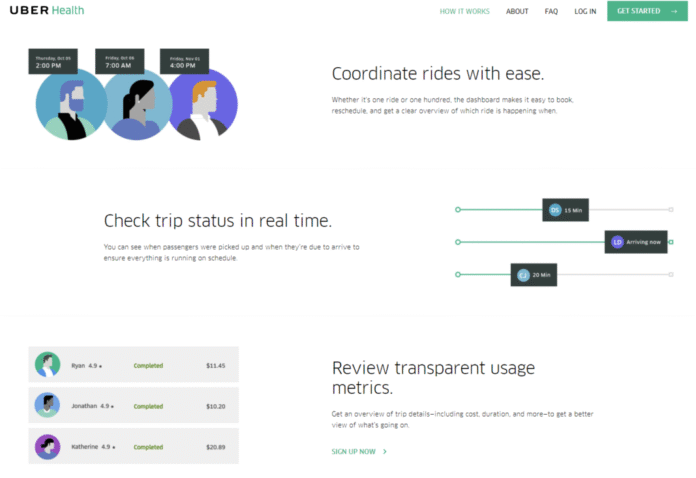Click the blue-haired rider avatar illustration
The width and height of the screenshot is (696, 478).
click(68, 108)
